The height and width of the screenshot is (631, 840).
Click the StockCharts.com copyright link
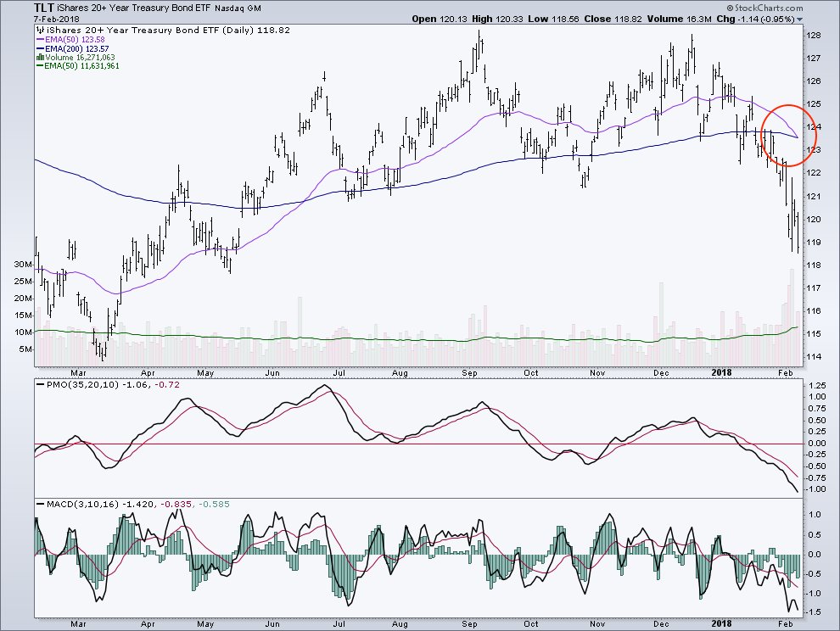pyautogui.click(x=765, y=8)
